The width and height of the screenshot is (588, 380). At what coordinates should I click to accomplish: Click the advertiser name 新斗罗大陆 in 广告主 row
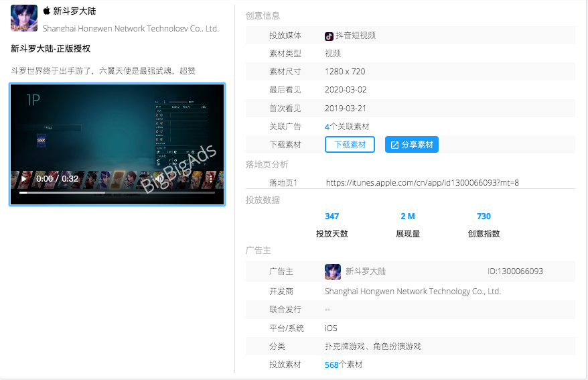point(365,271)
